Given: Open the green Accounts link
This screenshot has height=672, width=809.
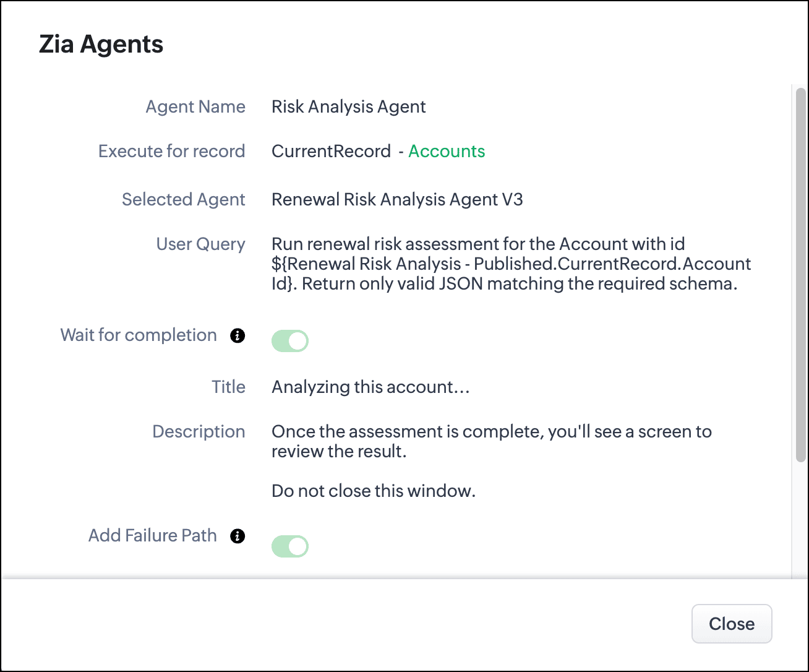Looking at the screenshot, I should click(447, 151).
